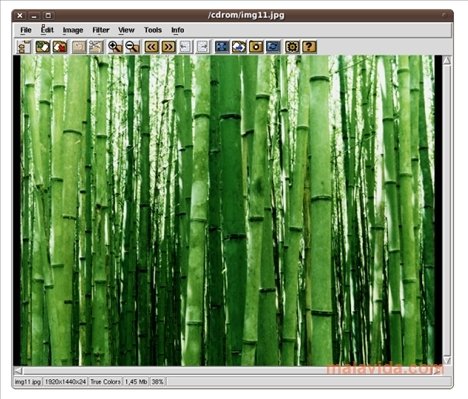Zoom out with the magnifier minus icon
The image size is (468, 399).
click(x=132, y=47)
